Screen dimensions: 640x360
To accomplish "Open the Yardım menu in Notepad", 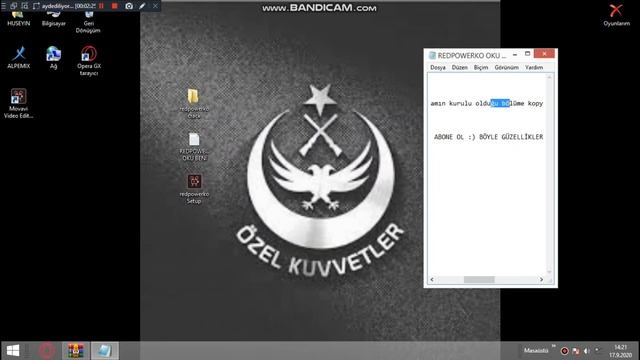I will (534, 67).
